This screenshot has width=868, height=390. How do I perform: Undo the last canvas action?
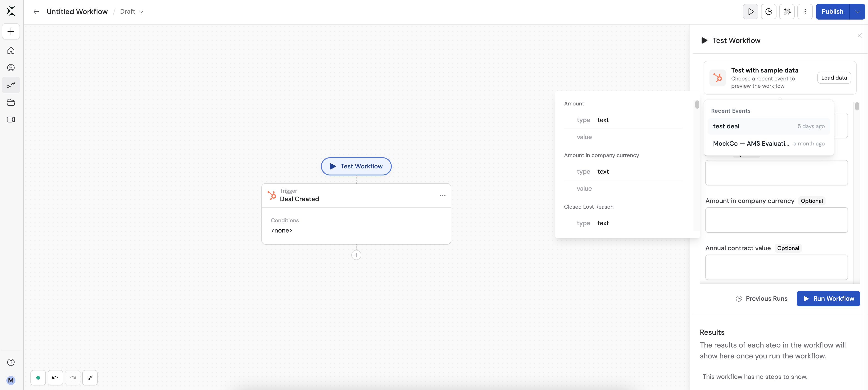[55, 378]
